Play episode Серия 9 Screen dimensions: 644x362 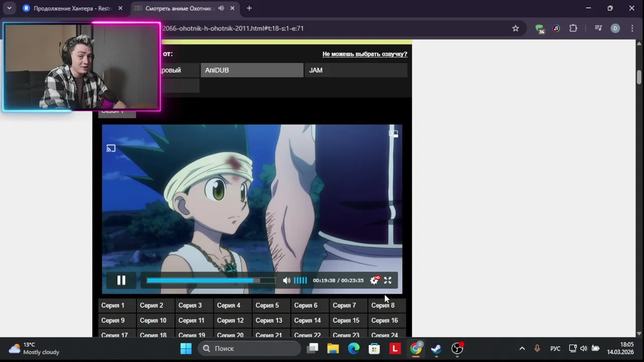tap(117, 320)
